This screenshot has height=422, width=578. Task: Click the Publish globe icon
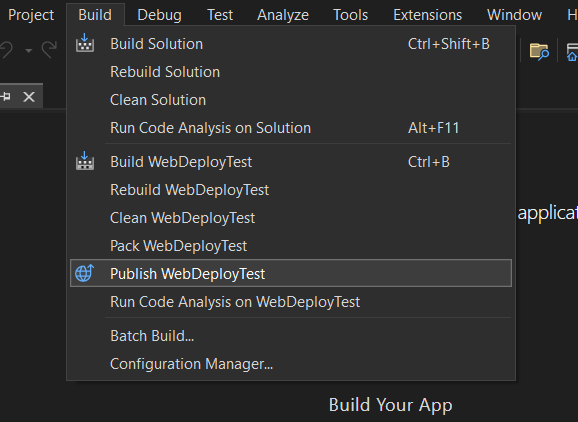pos(85,273)
